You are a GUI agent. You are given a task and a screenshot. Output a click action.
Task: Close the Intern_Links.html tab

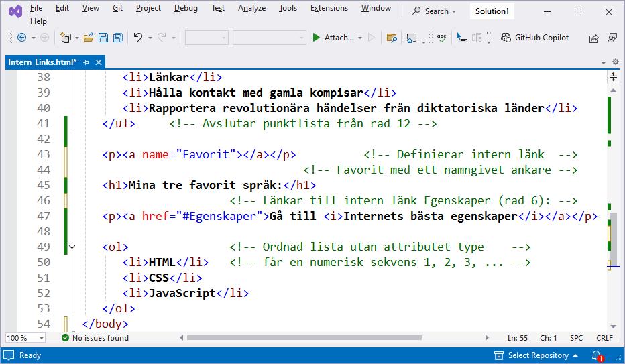coord(99,62)
